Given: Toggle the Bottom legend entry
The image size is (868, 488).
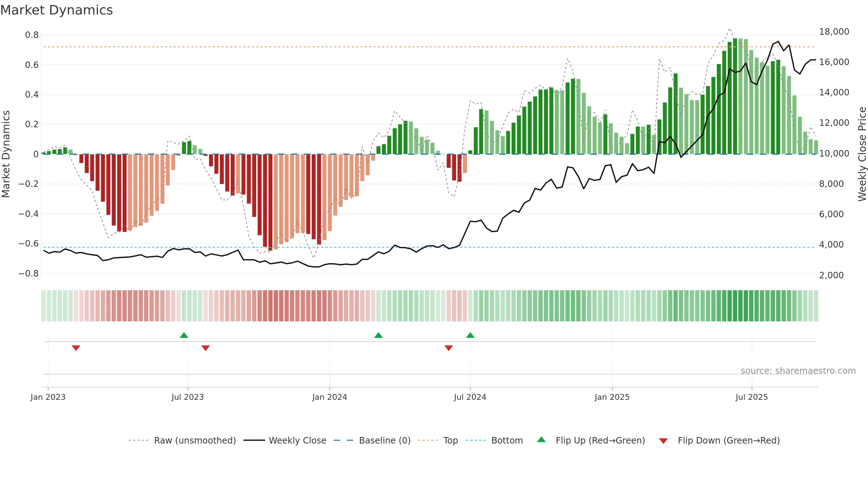Looking at the screenshot, I should pos(494,440).
